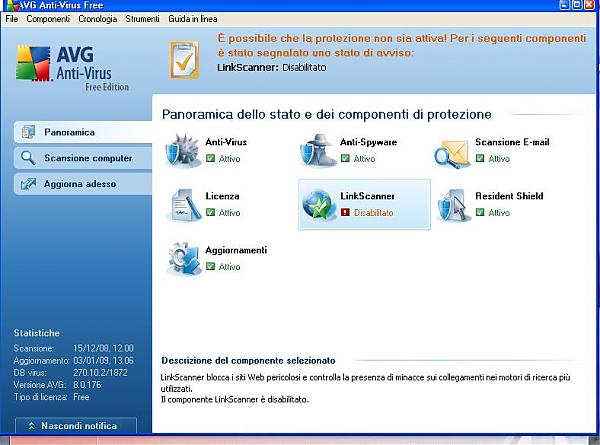Click the clipboard warning status icon
Viewport: 600px width, 445px height.
[184, 60]
